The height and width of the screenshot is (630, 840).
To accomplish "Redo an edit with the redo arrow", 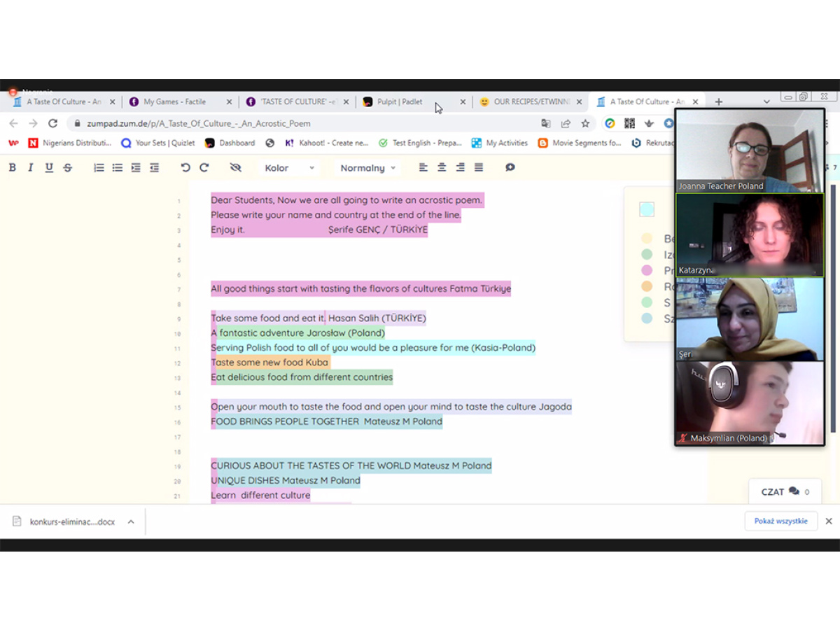I will (x=203, y=167).
